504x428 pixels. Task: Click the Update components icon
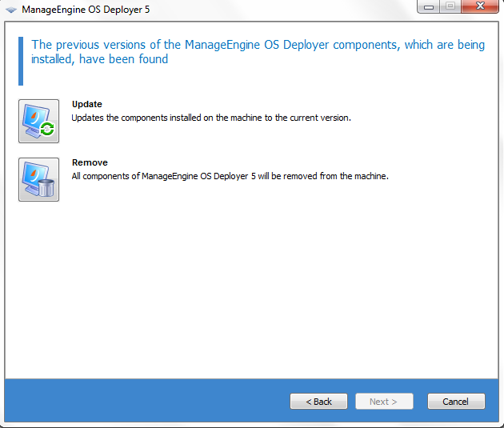39,121
